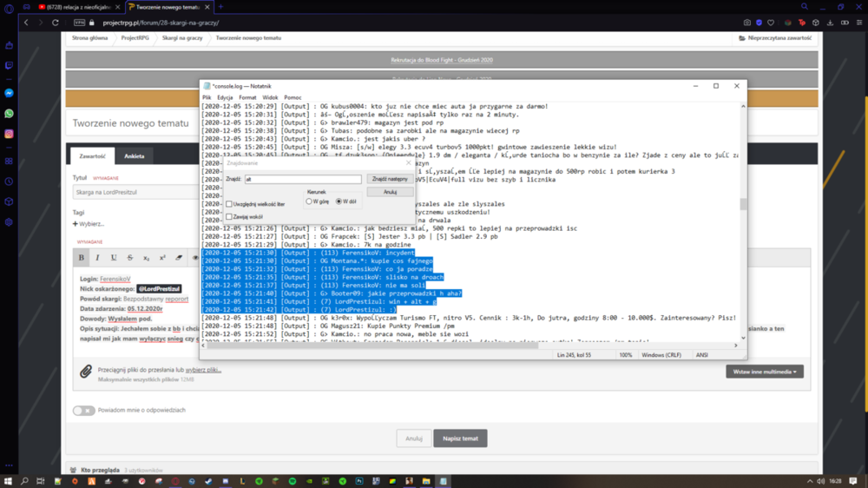Click the browser address bar URL

pos(161,23)
